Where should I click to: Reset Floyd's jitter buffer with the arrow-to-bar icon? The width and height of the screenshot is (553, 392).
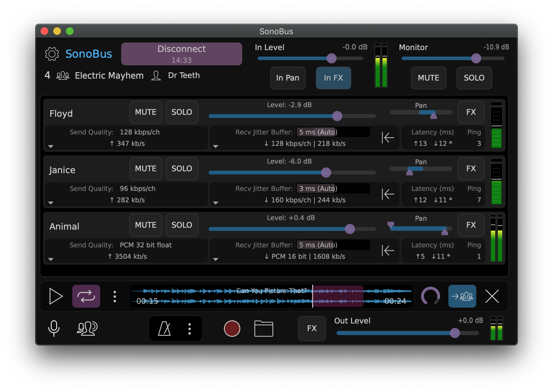pos(388,138)
